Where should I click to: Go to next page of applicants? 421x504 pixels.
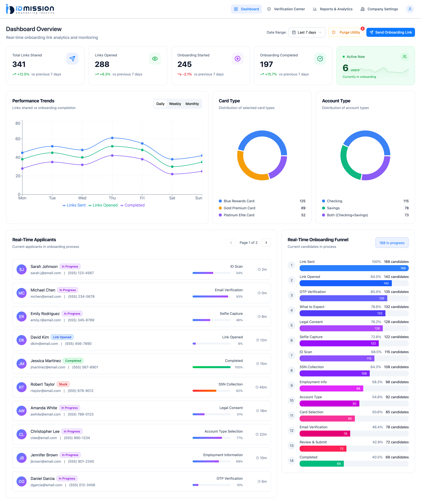coord(266,243)
